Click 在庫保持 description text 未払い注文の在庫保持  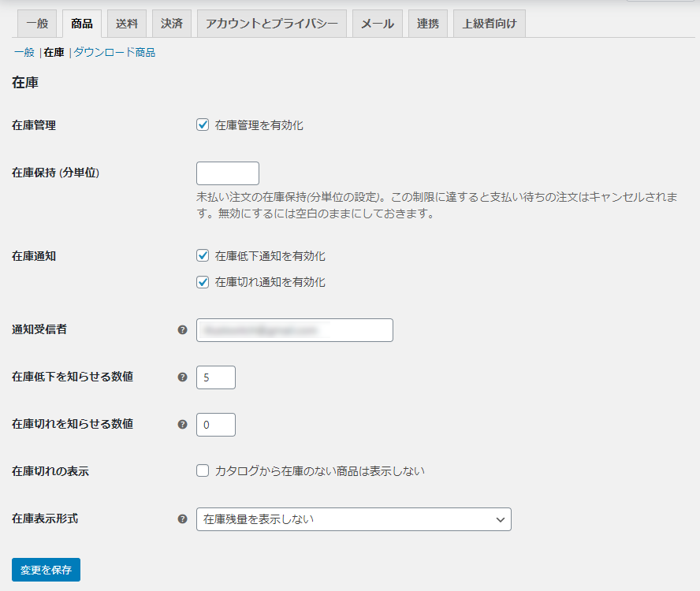click(x=251, y=197)
